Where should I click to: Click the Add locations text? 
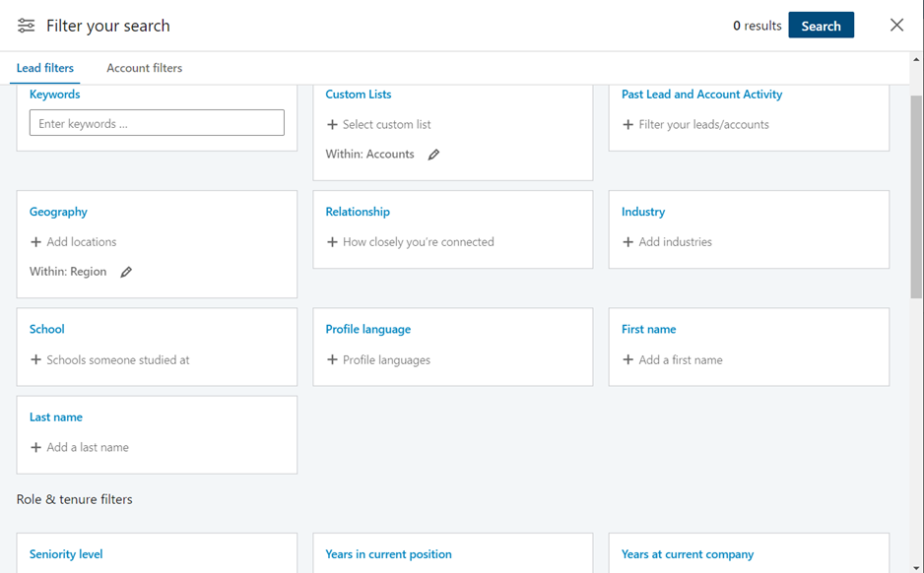pos(82,242)
